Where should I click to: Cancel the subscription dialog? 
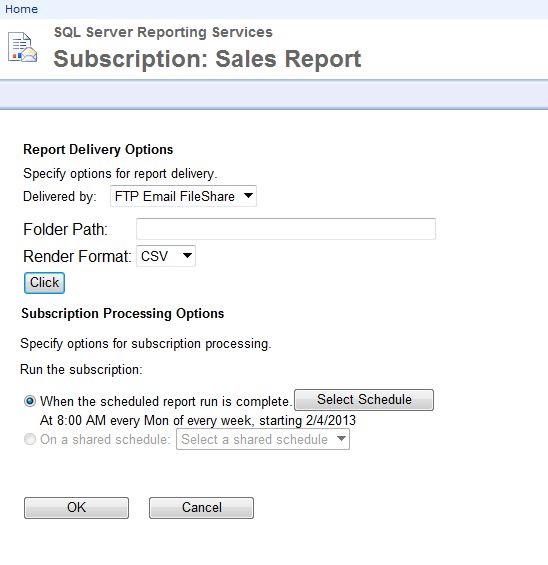[x=201, y=508]
